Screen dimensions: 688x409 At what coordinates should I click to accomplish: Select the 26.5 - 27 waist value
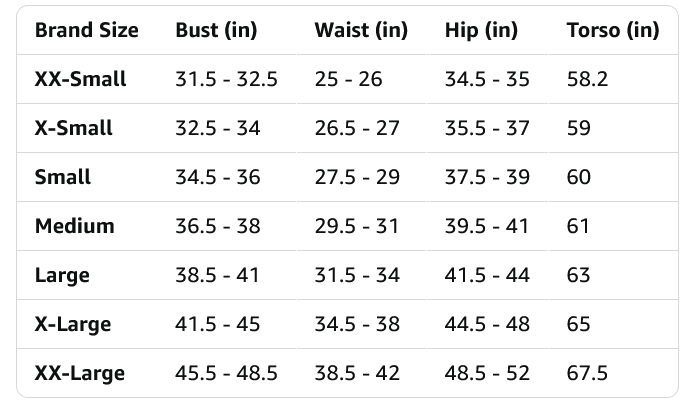click(357, 128)
